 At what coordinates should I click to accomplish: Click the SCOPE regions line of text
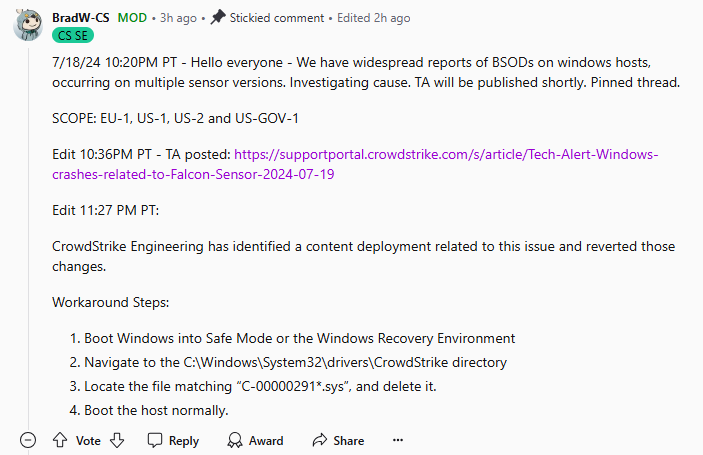pos(175,119)
